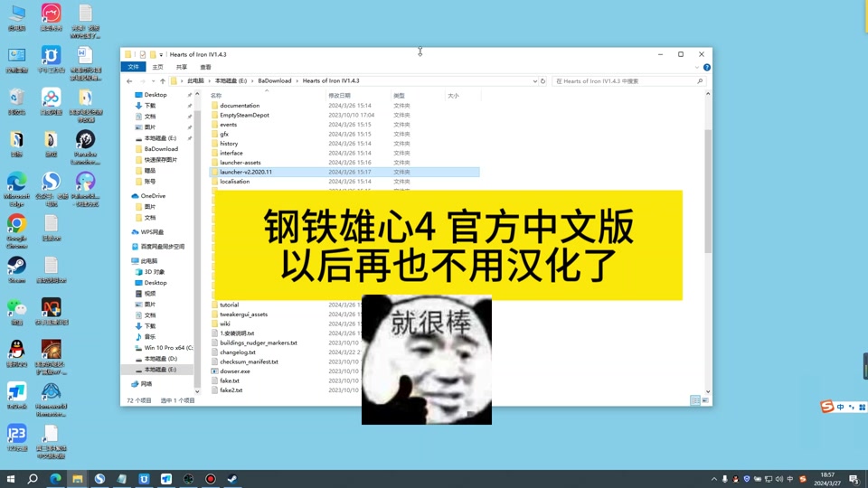Image resolution: width=868 pixels, height=488 pixels.
Task: Open Microsoft Edge desktop shortcut
Action: coord(16,189)
